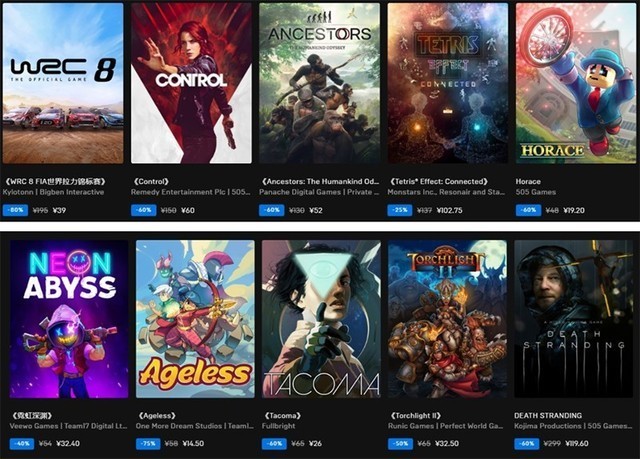Open the Death Stranding cover image
This screenshot has width=640, height=459.
point(573,319)
